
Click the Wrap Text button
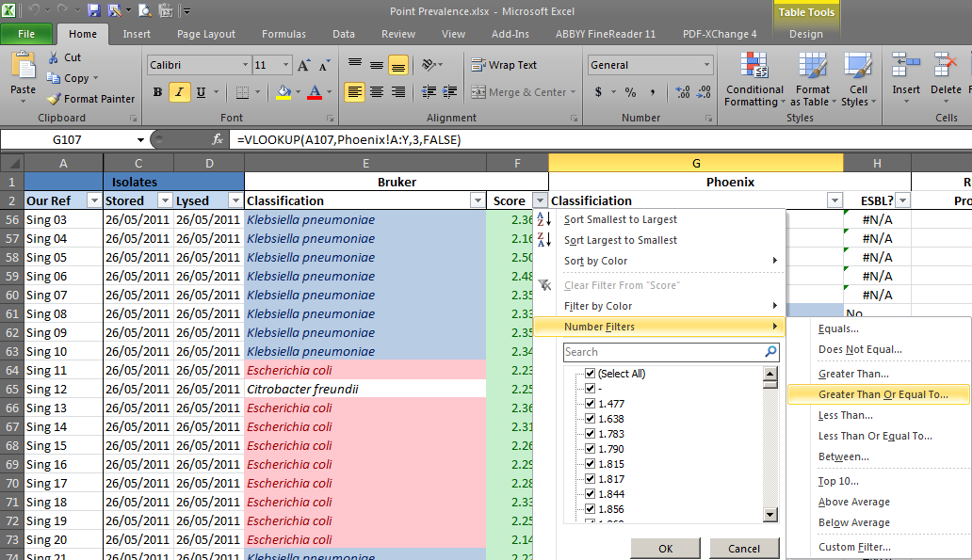504,65
